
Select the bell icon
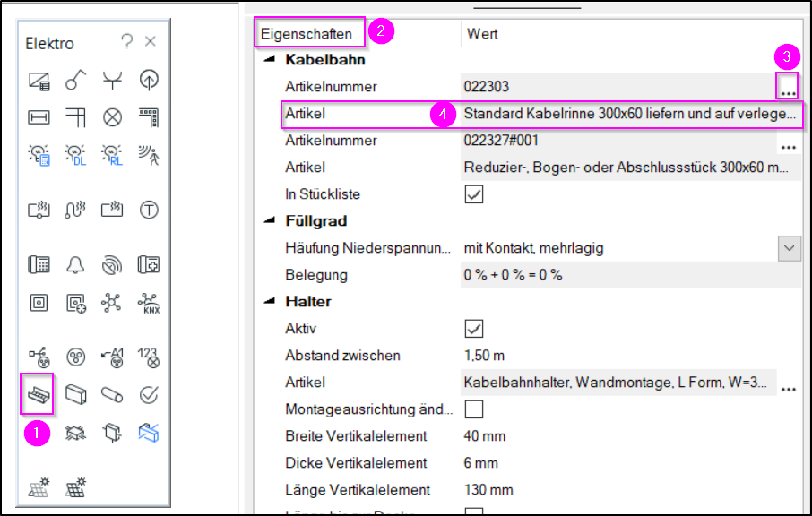click(75, 265)
